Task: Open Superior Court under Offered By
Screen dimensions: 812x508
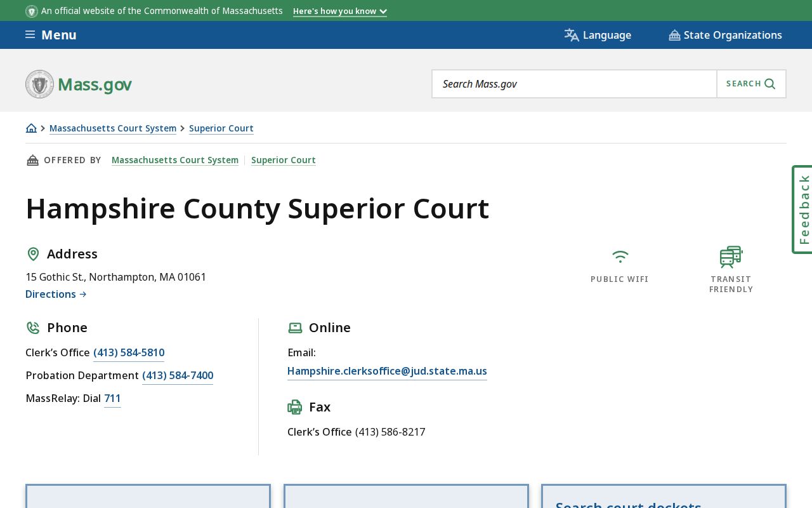Action: [284, 160]
